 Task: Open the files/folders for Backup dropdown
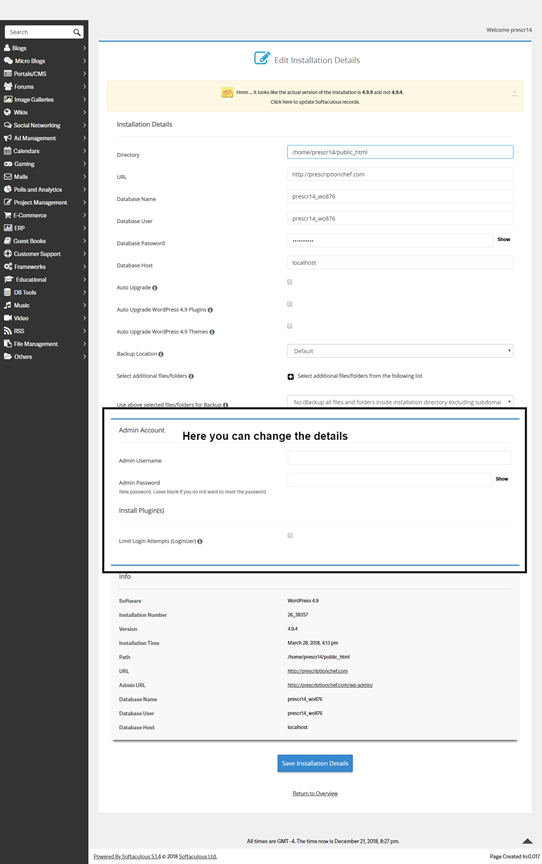pyautogui.click(x=400, y=402)
